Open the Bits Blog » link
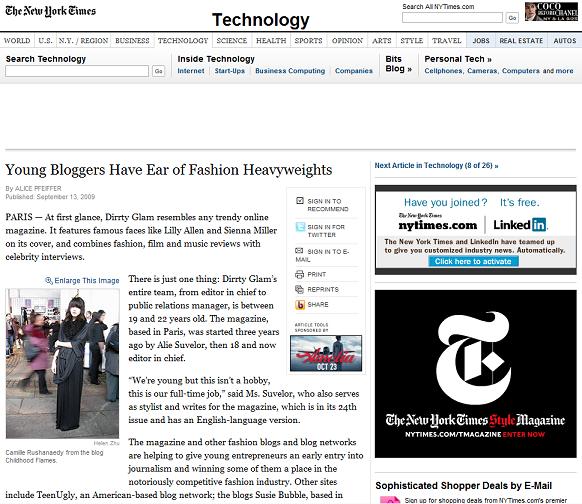 click(x=398, y=64)
